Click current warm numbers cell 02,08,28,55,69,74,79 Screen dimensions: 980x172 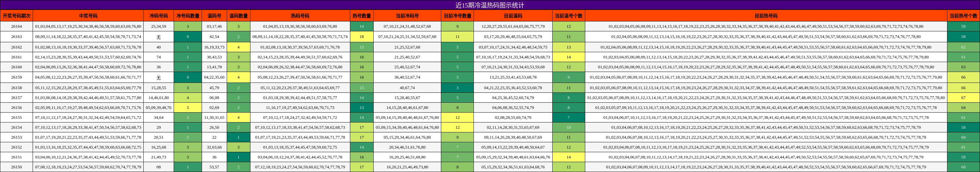coord(513,118)
